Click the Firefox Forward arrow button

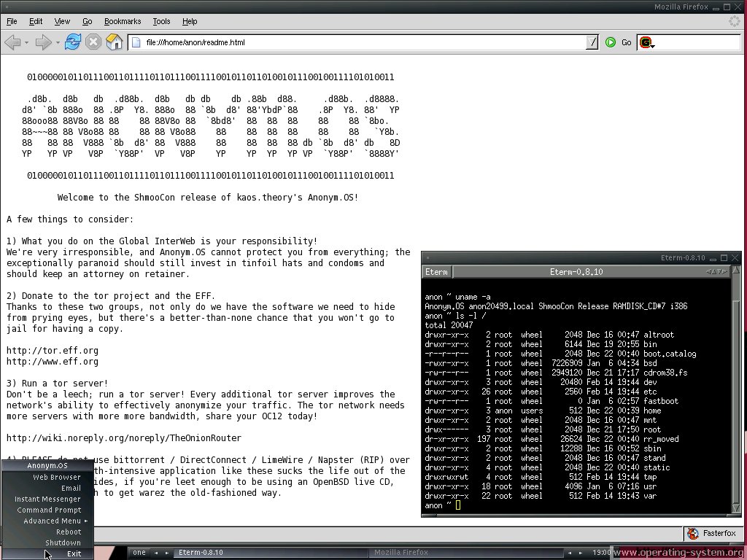(x=43, y=42)
